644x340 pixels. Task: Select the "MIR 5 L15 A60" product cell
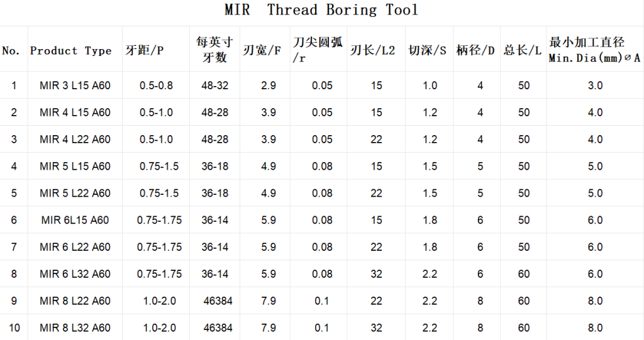click(75, 166)
